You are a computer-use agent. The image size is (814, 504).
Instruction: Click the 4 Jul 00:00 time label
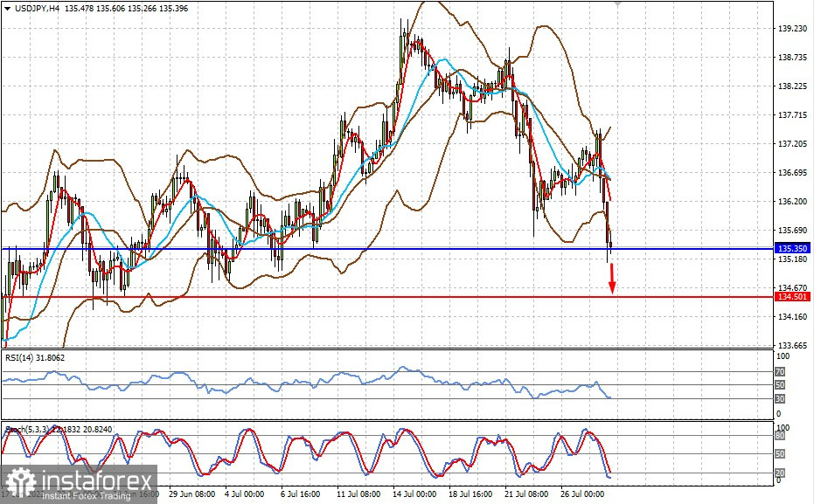(244, 494)
